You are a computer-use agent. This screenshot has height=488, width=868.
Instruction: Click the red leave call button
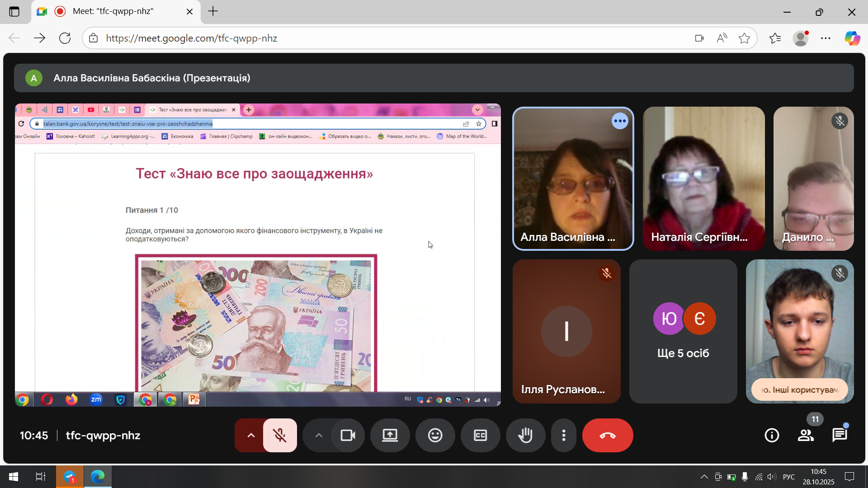pyautogui.click(x=607, y=435)
